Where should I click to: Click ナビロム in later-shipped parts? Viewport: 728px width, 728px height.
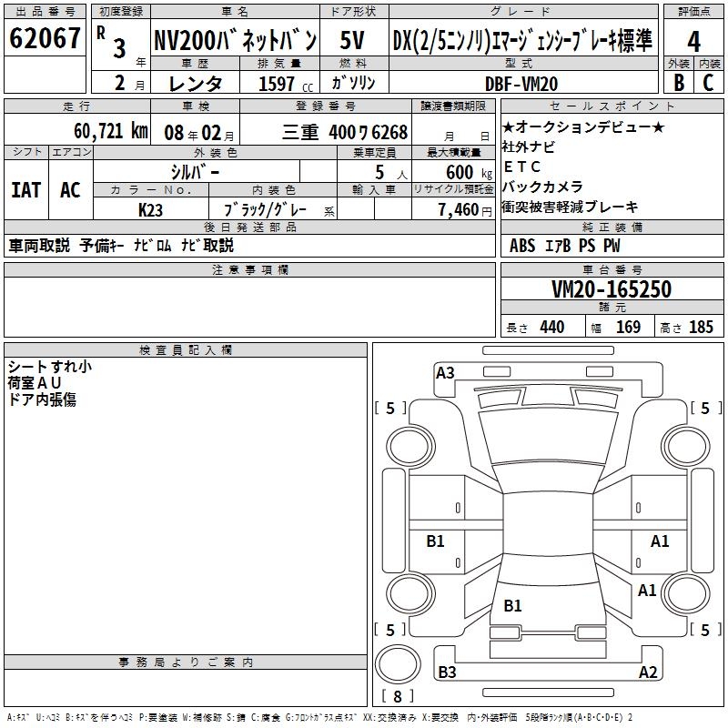[x=153, y=245]
